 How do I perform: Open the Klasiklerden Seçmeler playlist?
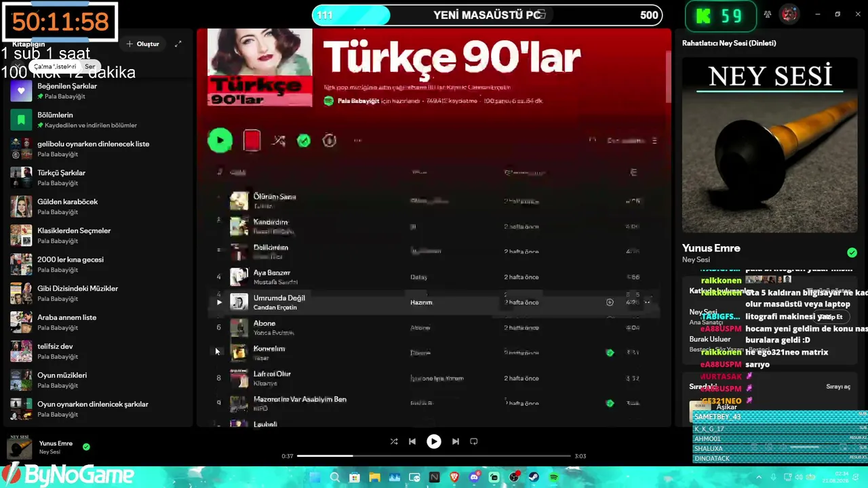[98, 235]
